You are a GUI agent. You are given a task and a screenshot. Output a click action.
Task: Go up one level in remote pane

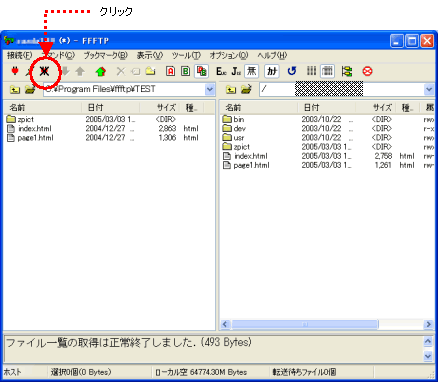[x=231, y=89]
